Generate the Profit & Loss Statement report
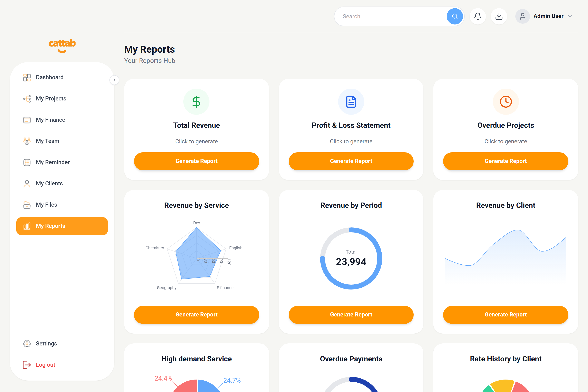Screen dimensions: 588x392 tap(351, 161)
